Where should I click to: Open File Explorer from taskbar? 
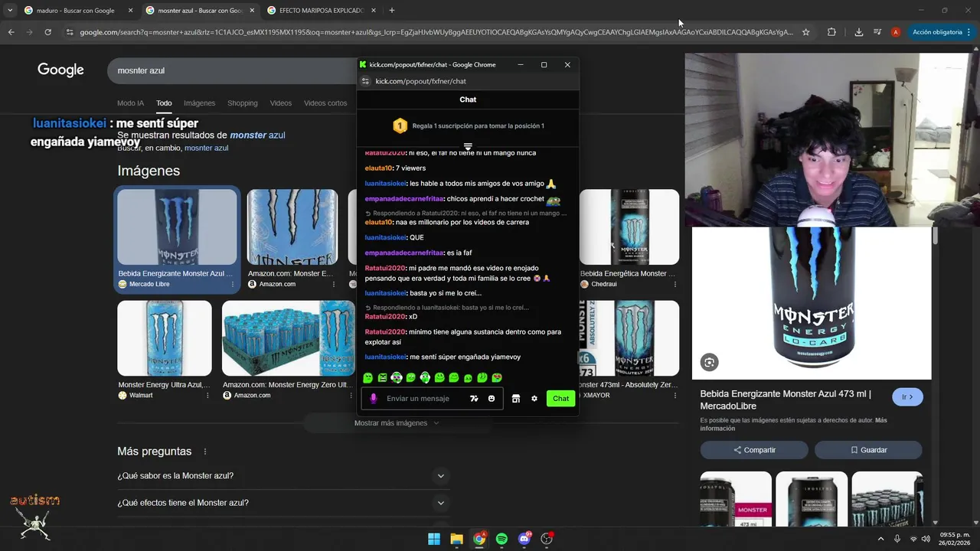tap(456, 539)
